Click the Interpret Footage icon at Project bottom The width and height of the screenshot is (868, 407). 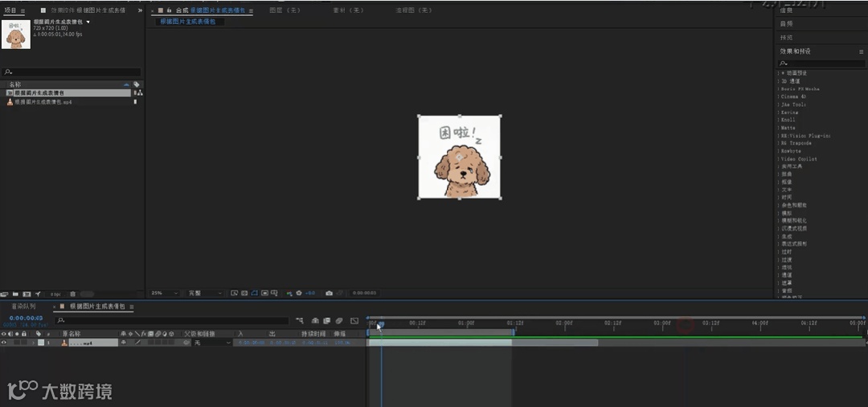pos(5,294)
